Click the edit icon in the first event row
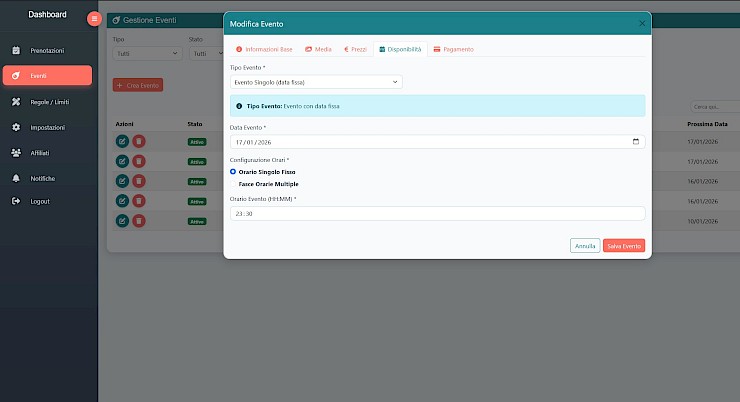This screenshot has width=740, height=402. [122, 141]
